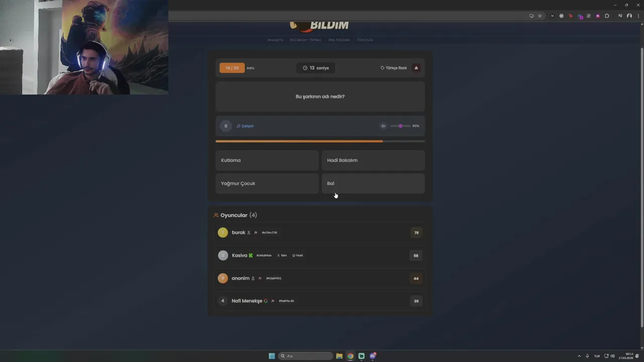Adjust the 50% volume slider
This screenshot has height=362, width=644.
pyautogui.click(x=400, y=126)
